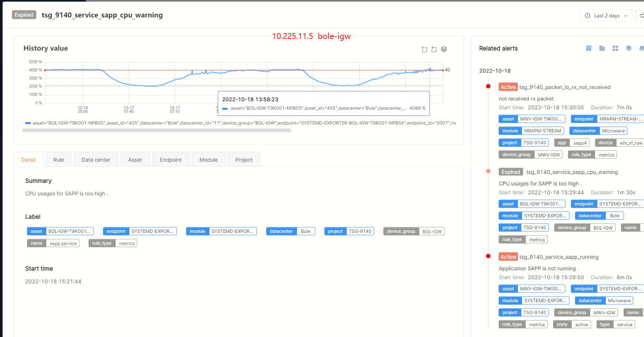This screenshot has height=337, width=644.
Task: Click the building icon in Related alerts
Action: [602, 48]
